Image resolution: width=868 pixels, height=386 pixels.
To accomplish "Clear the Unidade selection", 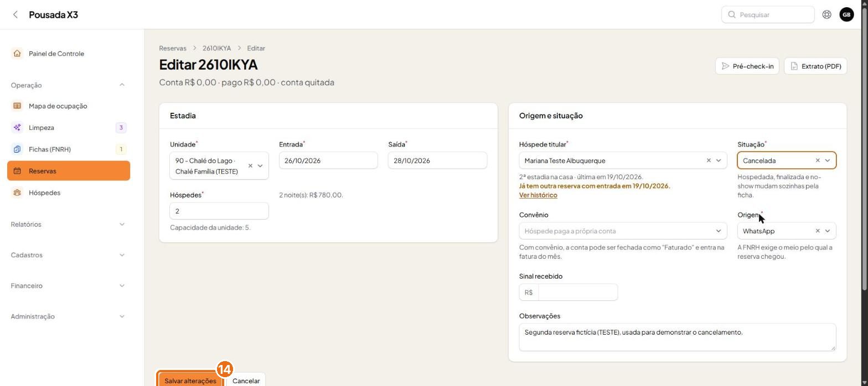I will coord(250,166).
